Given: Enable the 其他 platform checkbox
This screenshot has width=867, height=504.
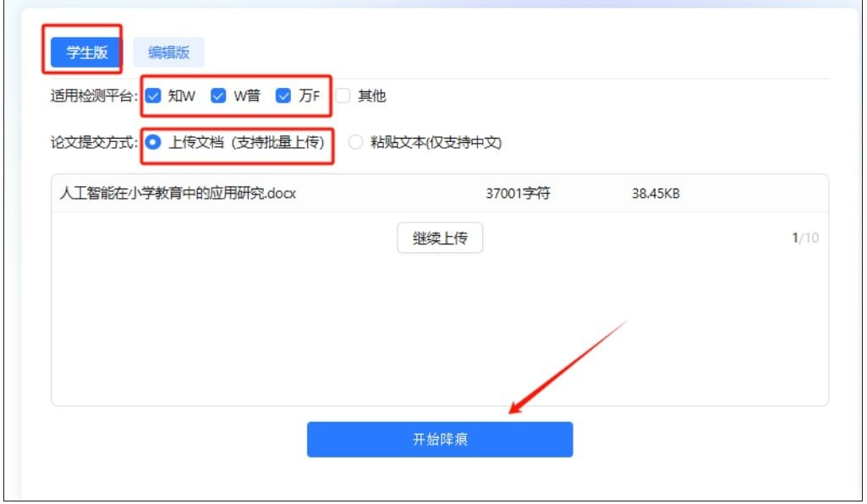Looking at the screenshot, I should pos(343,96).
